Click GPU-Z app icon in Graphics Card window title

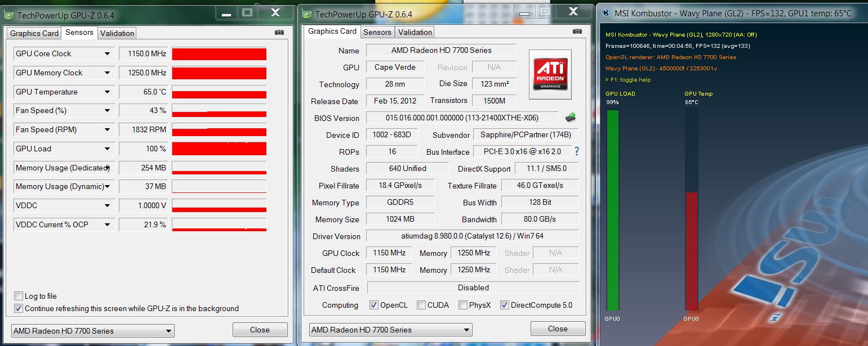308,14
